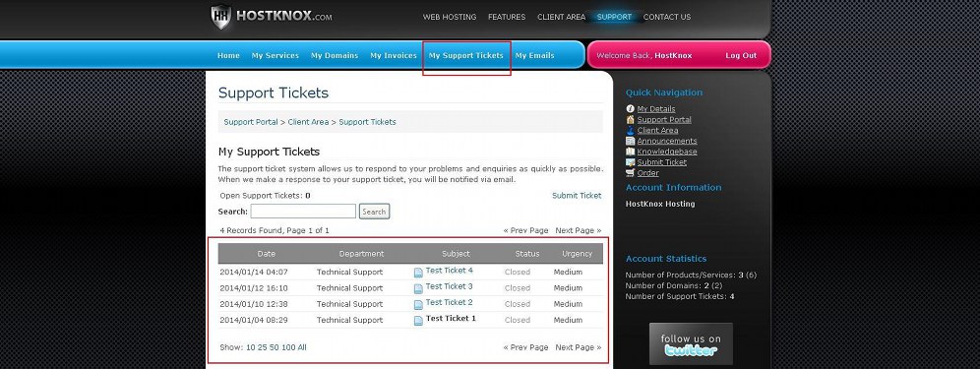The image size is (980, 369).
Task: Click top Next Page link
Action: click(x=579, y=231)
